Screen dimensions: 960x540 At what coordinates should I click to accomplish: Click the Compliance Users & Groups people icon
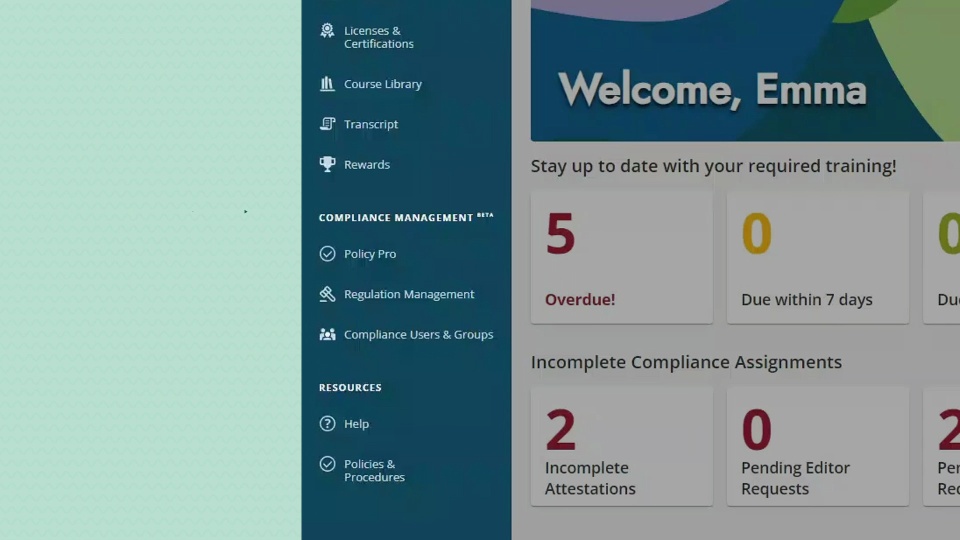(x=328, y=334)
